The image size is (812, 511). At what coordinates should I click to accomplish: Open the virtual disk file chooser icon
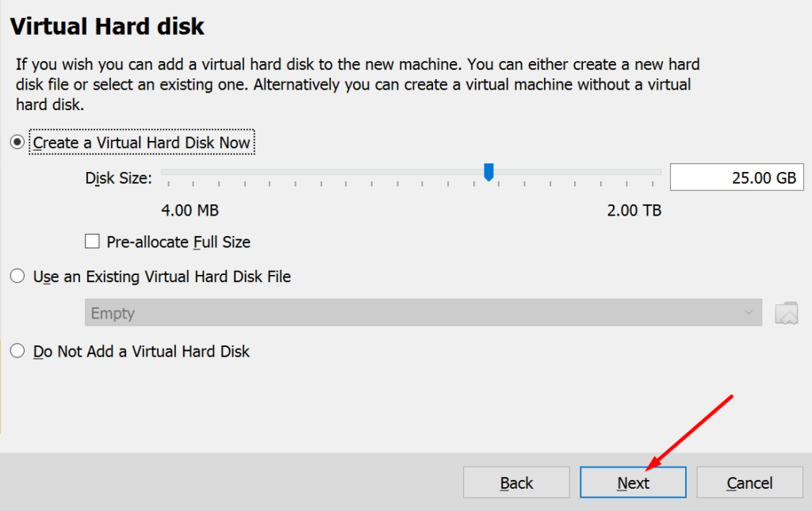[786, 313]
